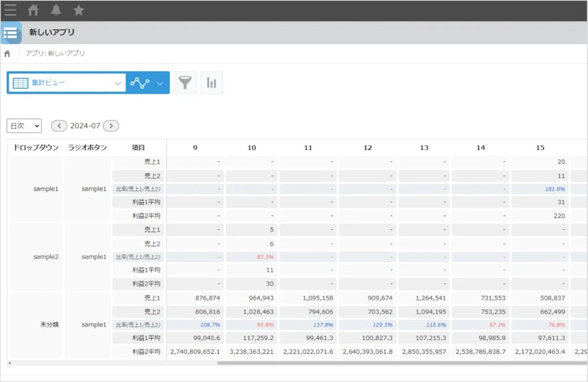Open notifications bell
The image size is (588, 382).
pos(56,10)
